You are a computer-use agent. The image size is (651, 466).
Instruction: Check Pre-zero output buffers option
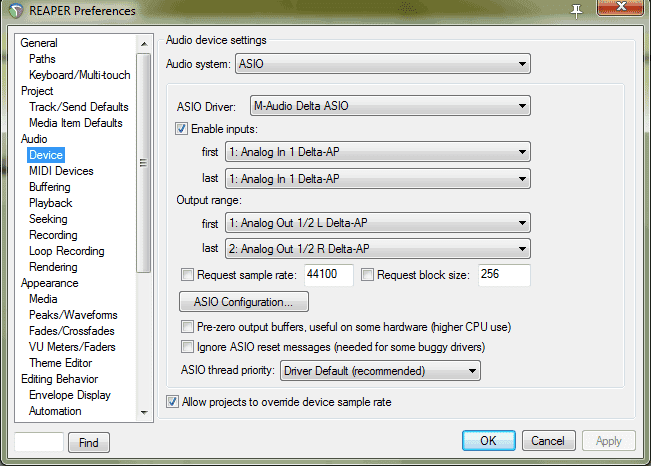pos(187,327)
